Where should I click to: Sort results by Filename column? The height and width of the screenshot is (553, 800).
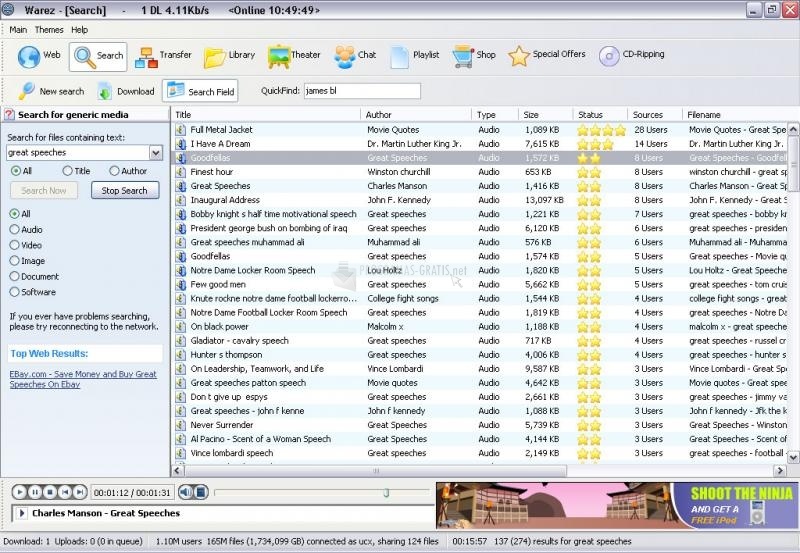(741, 115)
